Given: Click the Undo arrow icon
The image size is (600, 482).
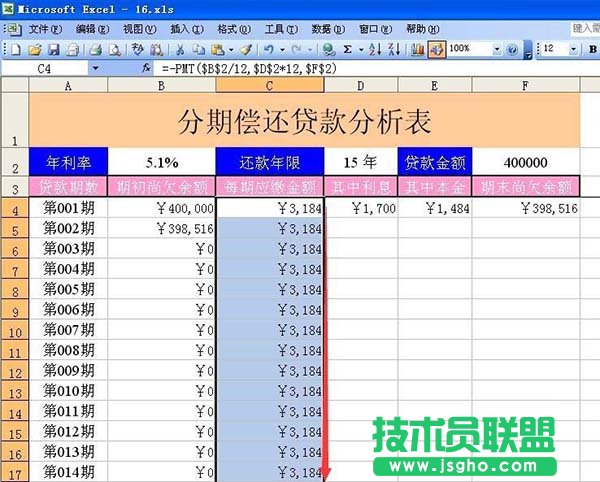Looking at the screenshot, I should coord(269,49).
